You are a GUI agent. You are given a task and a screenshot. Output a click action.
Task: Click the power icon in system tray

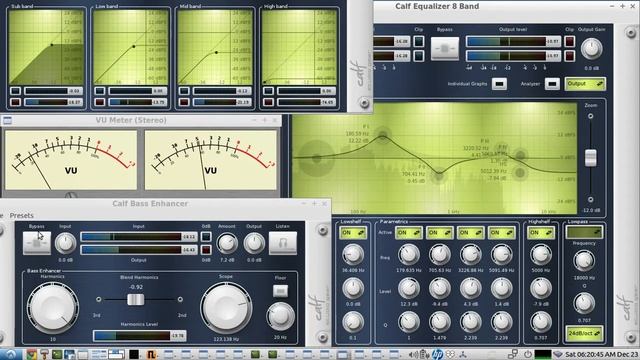pyautogui.click(x=527, y=354)
